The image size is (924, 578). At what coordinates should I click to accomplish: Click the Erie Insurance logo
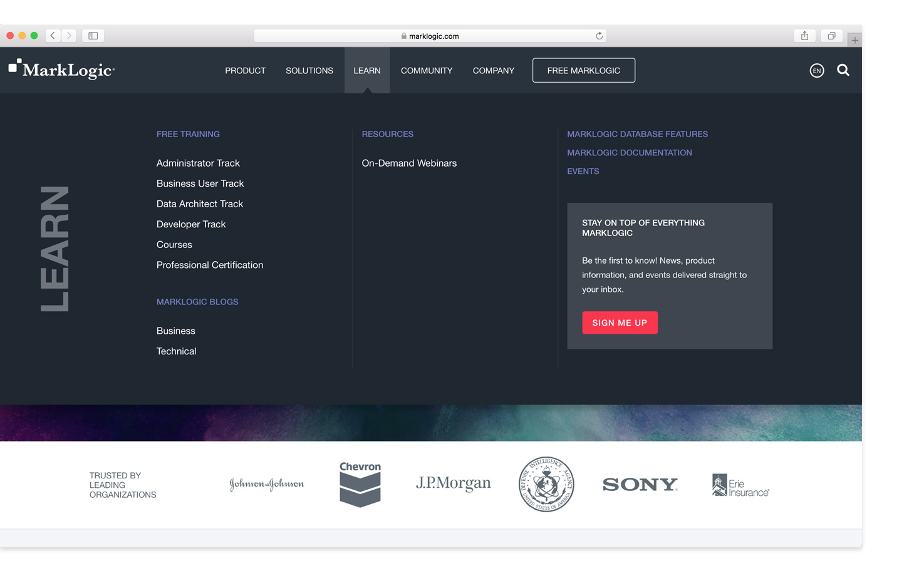point(740,485)
